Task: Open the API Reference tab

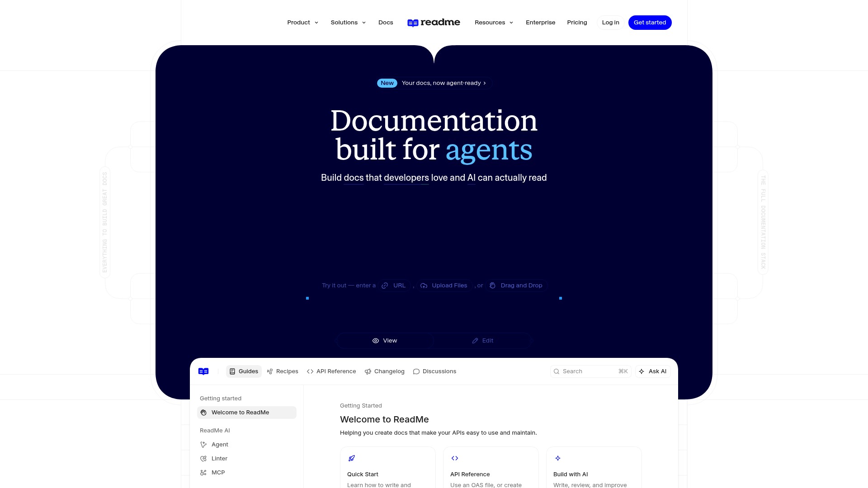Action: (x=331, y=371)
